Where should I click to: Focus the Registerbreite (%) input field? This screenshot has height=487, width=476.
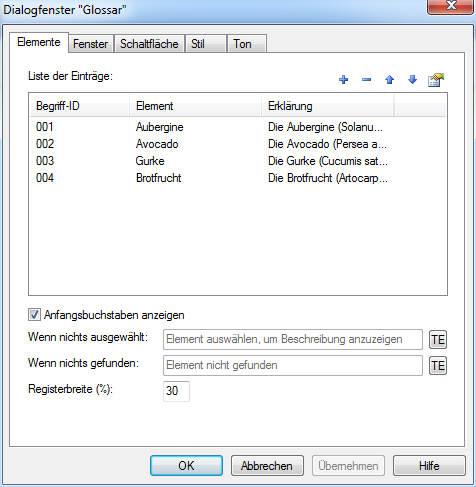point(176,391)
